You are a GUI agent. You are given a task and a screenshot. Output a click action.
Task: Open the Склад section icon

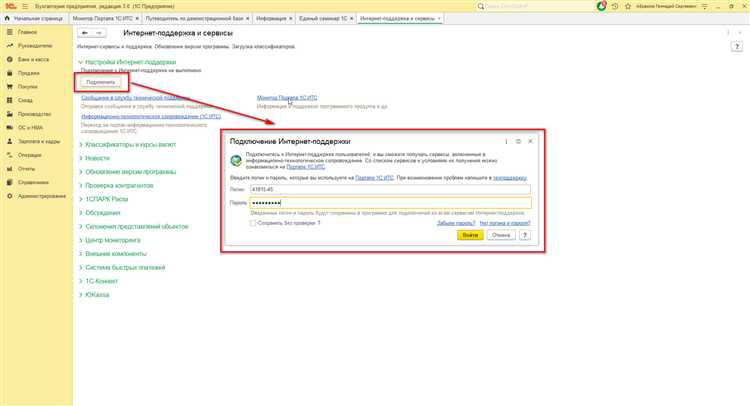10,100
